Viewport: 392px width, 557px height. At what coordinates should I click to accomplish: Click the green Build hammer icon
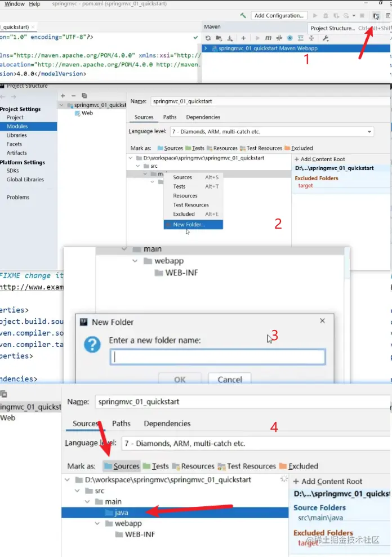click(x=243, y=15)
